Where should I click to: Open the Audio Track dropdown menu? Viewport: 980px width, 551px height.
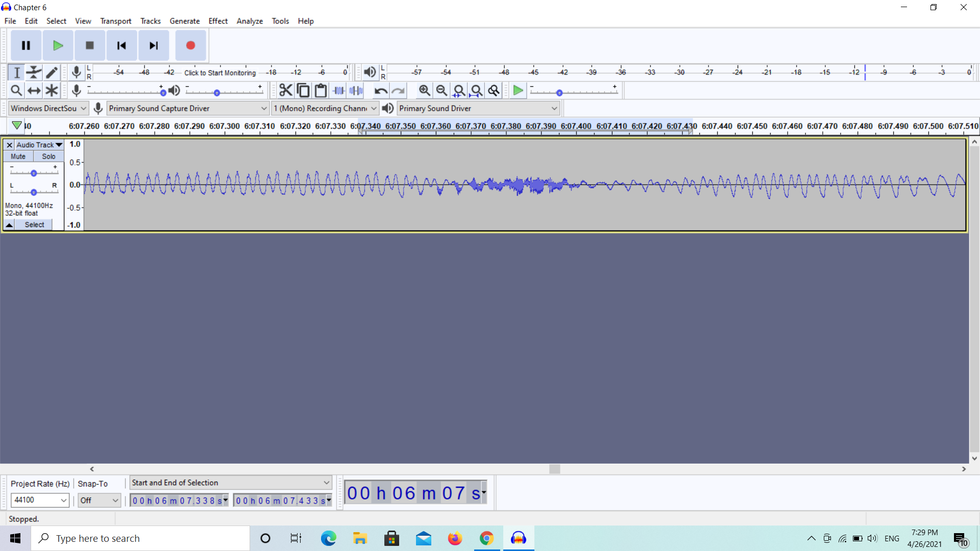click(x=39, y=145)
